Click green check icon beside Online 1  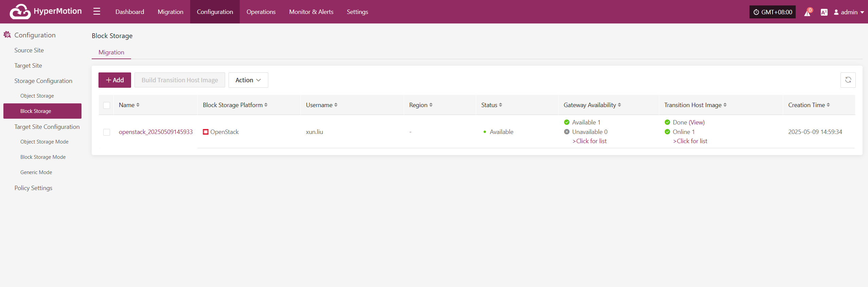pos(667,132)
